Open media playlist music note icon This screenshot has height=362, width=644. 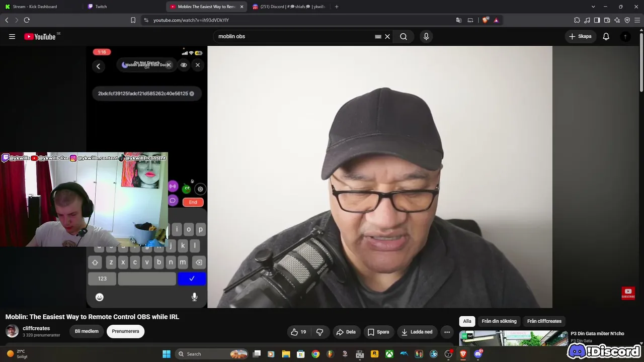(x=587, y=20)
